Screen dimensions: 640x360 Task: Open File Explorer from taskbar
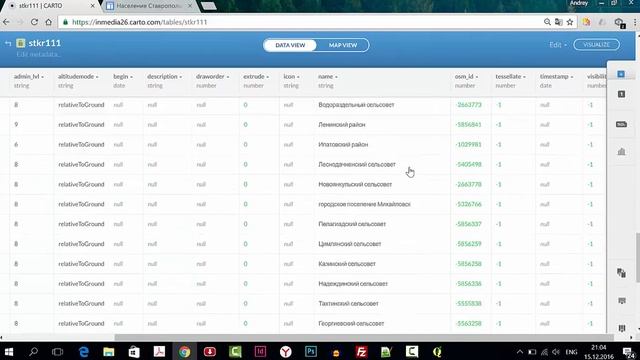109,351
